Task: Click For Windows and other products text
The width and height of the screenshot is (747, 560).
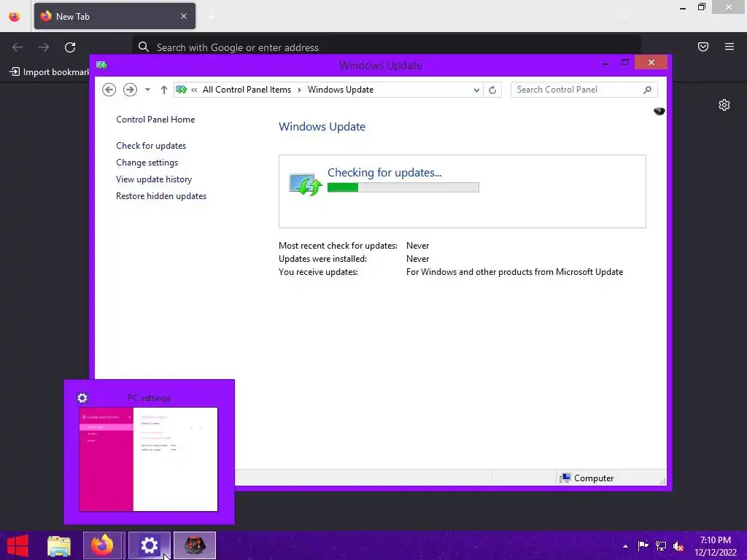Action: (x=514, y=272)
